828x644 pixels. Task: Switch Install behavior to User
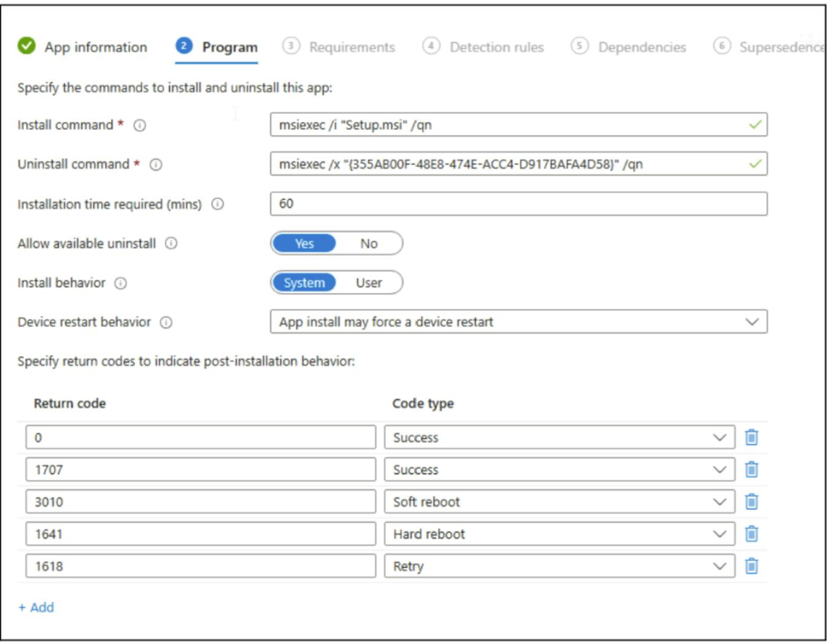click(x=369, y=283)
